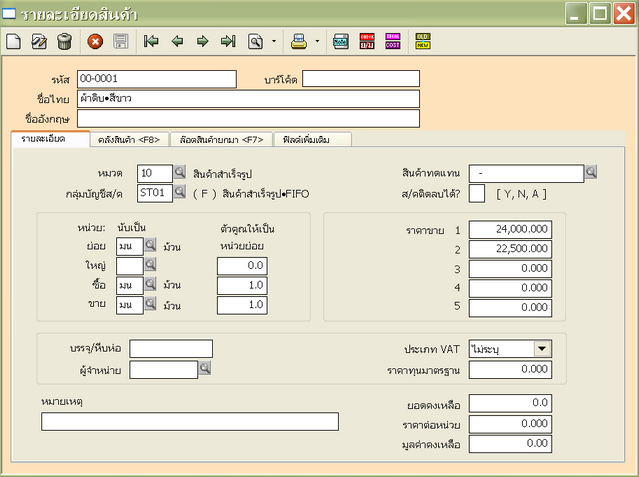
Task: Open lookup for ผู้จำหน่าย field
Action: (205, 369)
